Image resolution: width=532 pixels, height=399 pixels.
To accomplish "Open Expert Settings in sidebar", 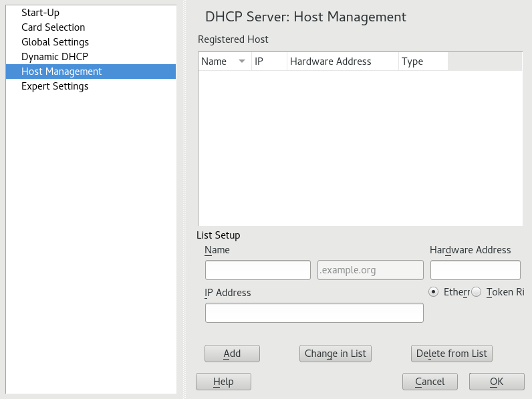I will click(x=55, y=86).
